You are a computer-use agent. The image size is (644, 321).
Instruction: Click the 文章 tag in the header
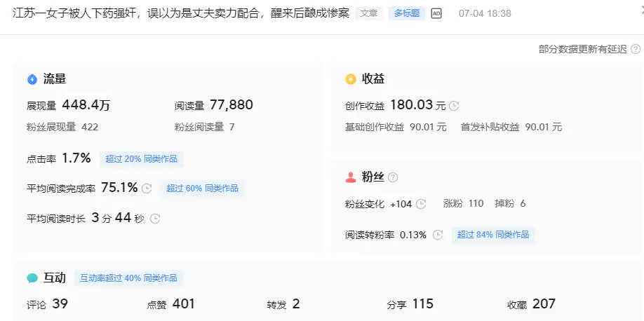point(369,13)
